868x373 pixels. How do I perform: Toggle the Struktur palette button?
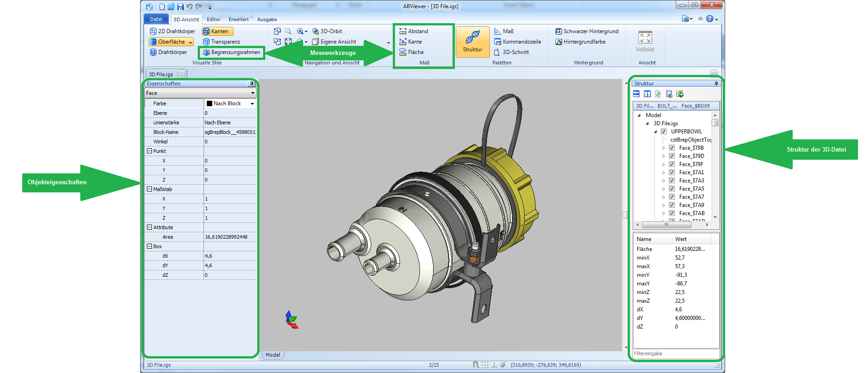(x=472, y=42)
